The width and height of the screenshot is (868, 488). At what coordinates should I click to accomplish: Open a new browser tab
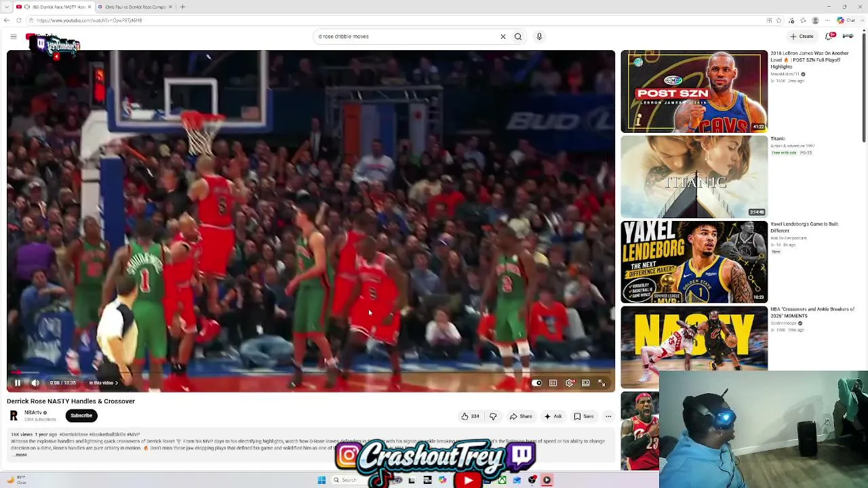click(x=182, y=7)
